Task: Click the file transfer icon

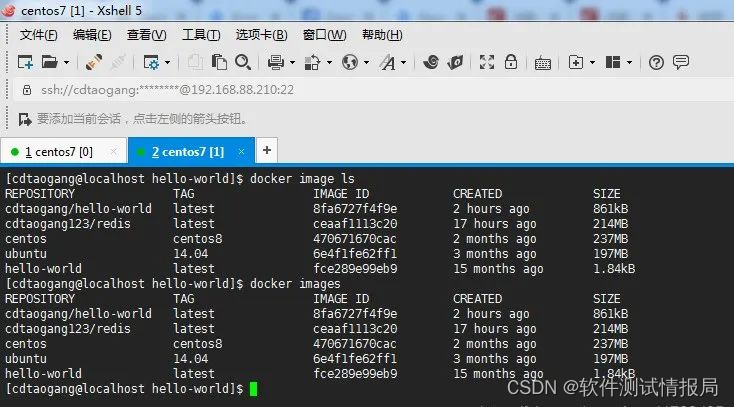Action: click(312, 62)
